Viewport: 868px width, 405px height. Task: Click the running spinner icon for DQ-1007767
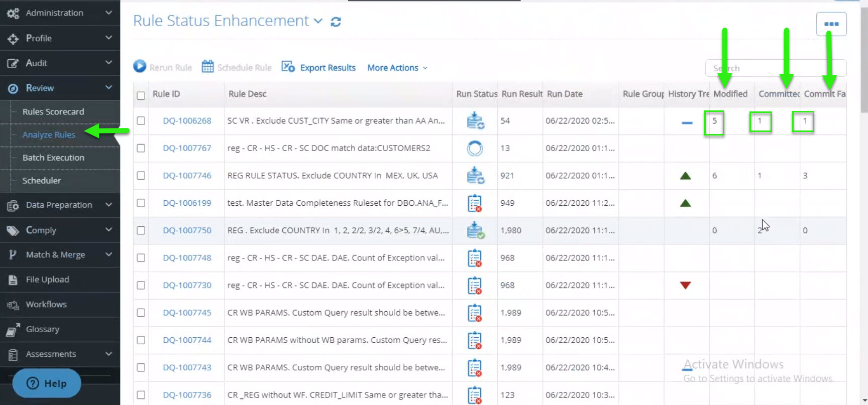click(475, 148)
